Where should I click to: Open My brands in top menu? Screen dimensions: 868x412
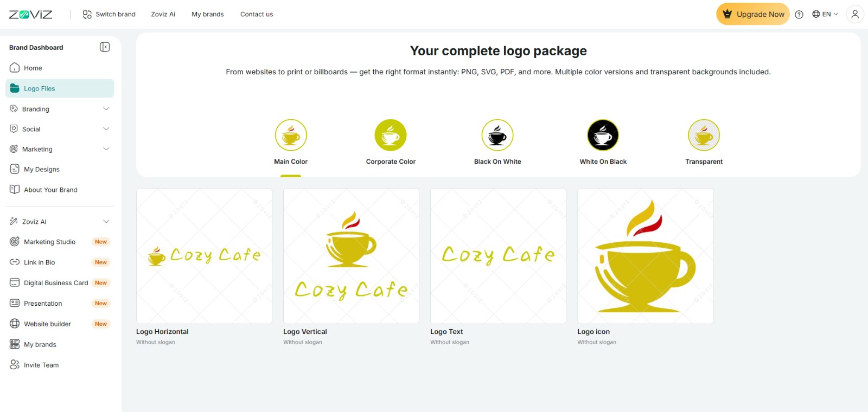click(207, 15)
